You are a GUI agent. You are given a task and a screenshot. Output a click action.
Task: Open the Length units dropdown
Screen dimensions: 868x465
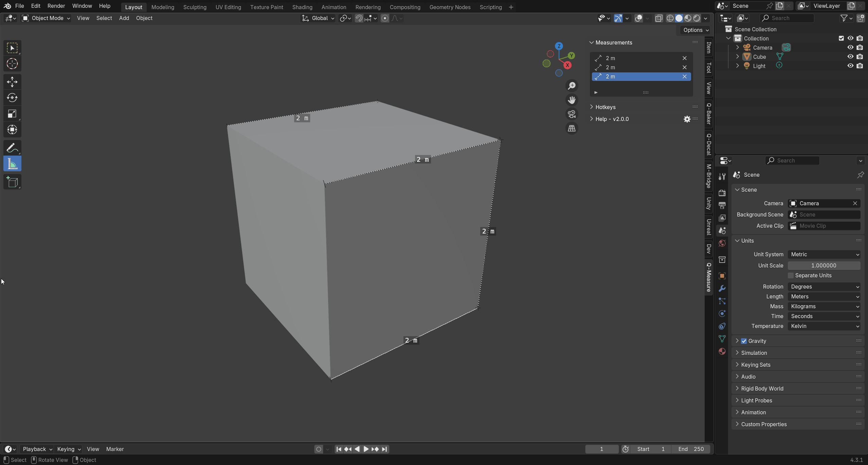(x=824, y=297)
